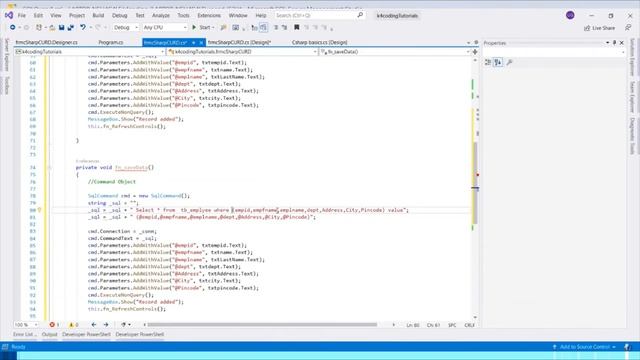Open the first Developer PowerShell tab

pyautogui.click(x=86, y=334)
